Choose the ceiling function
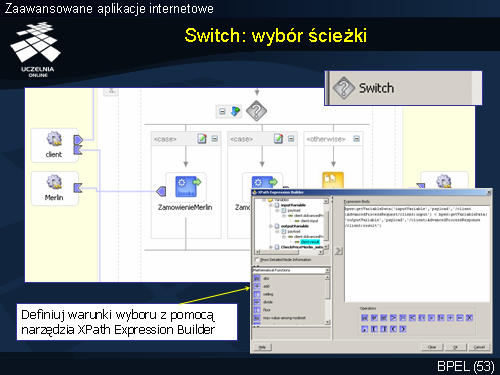 pos(268,294)
